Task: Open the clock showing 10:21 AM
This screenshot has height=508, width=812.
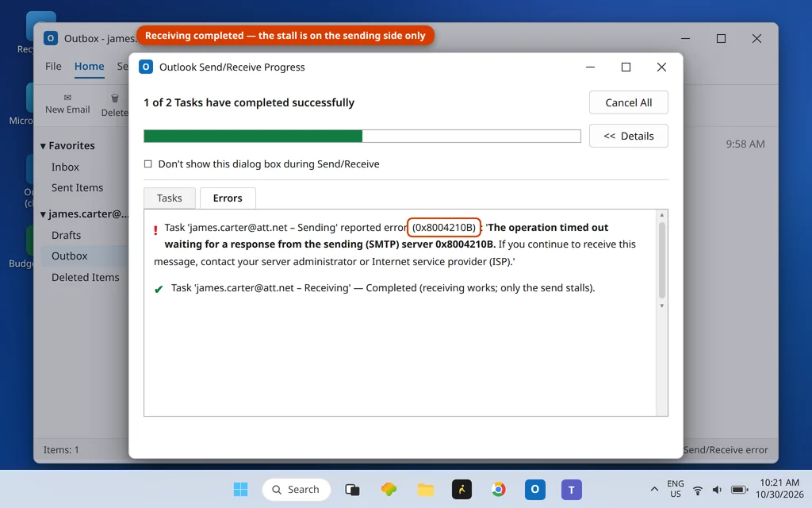Action: click(x=779, y=489)
